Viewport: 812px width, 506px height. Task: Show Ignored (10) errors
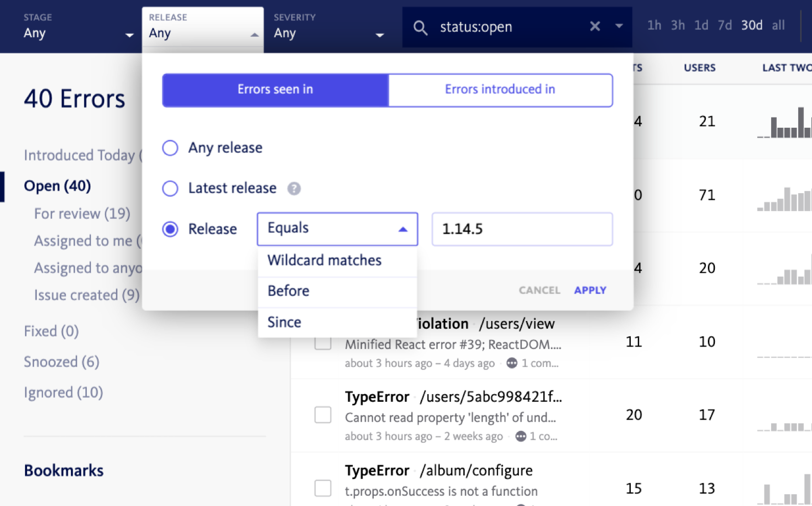[63, 393]
